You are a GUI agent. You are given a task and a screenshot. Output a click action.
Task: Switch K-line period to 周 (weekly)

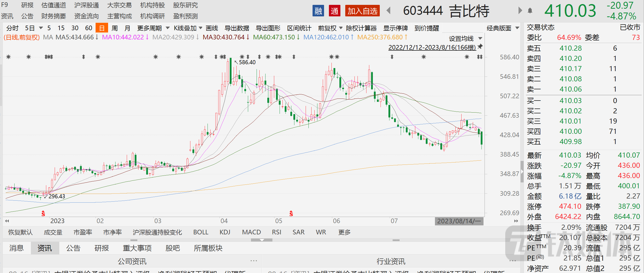click(115, 28)
